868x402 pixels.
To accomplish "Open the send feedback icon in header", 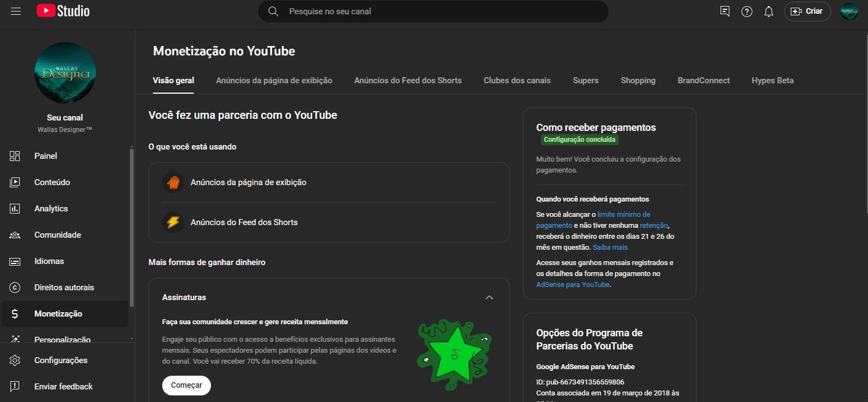I will pyautogui.click(x=725, y=11).
